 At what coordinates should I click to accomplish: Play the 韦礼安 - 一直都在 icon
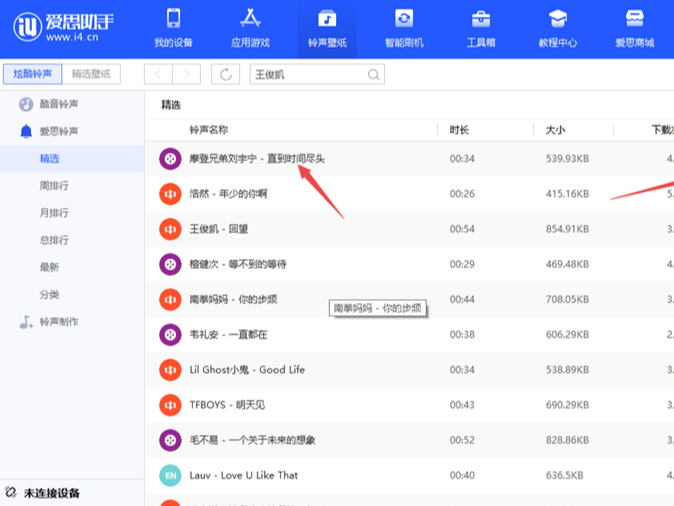[170, 334]
